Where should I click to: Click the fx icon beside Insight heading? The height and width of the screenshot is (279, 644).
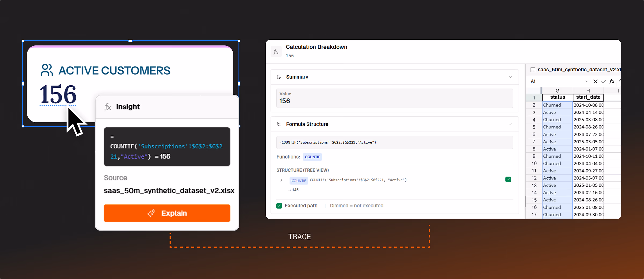108,107
